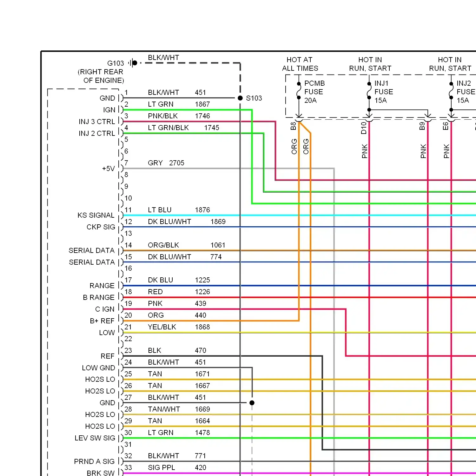
Task: Click circuit number 1478
Action: [x=202, y=433]
